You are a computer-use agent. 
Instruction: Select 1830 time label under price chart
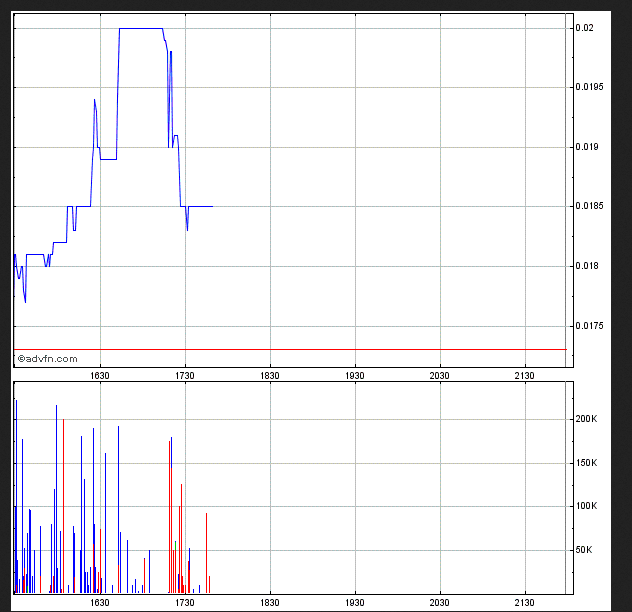269,375
